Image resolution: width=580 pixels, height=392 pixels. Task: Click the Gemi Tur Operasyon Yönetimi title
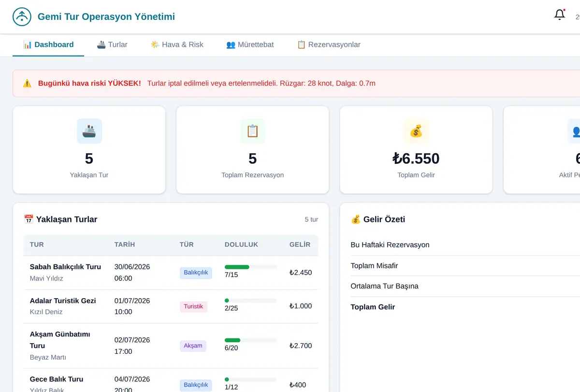[x=106, y=17]
